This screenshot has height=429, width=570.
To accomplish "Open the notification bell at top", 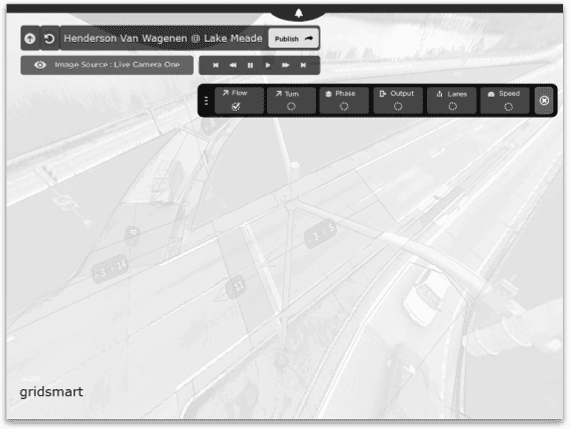I will click(x=298, y=14).
